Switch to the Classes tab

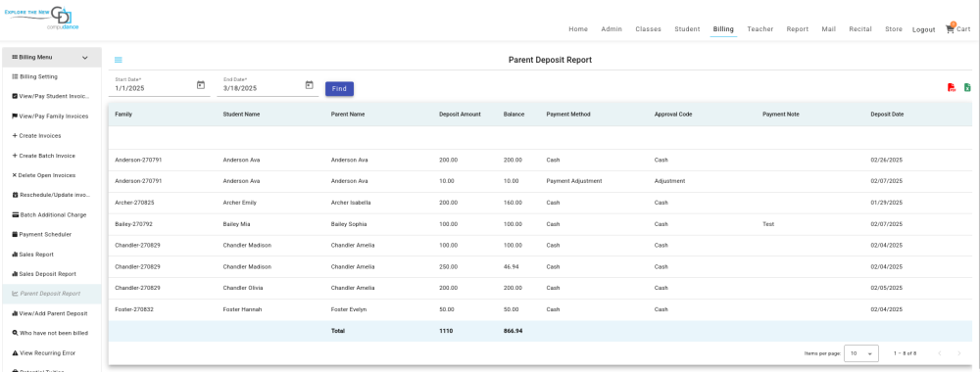[648, 29]
